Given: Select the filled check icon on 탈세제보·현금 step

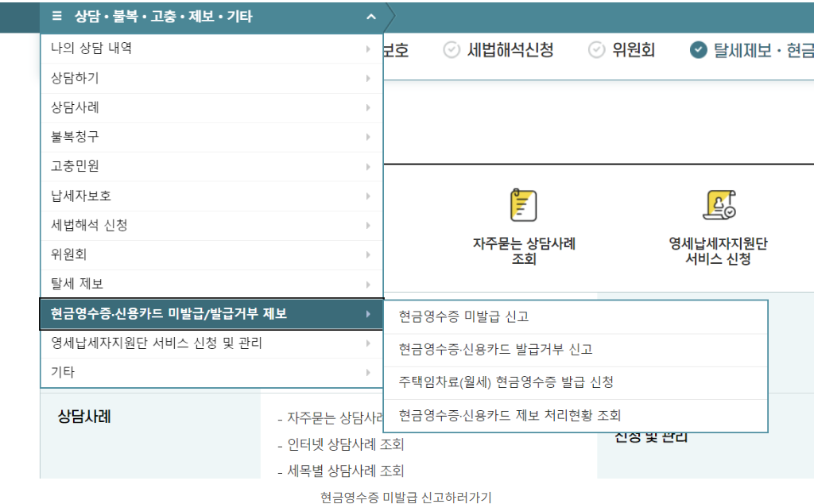Looking at the screenshot, I should point(697,48).
